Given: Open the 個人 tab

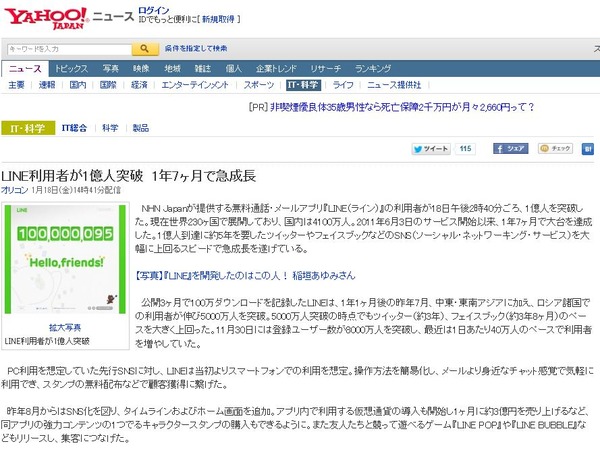Looking at the screenshot, I should (x=233, y=69).
